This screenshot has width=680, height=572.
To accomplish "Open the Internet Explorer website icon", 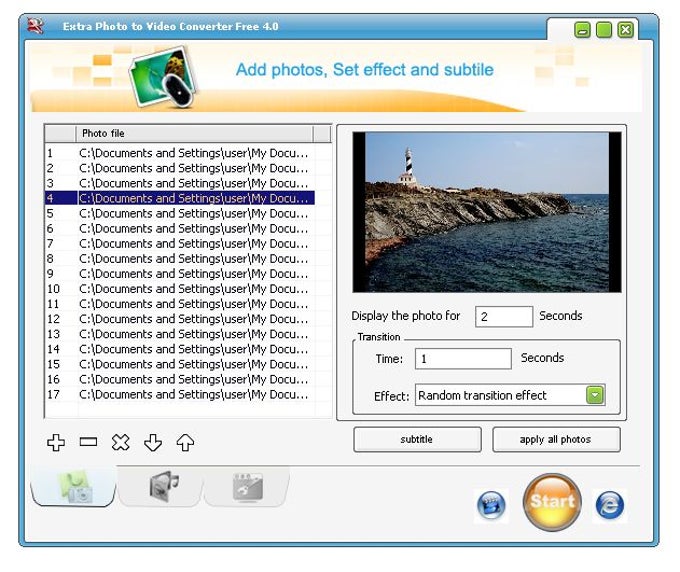I will [610, 505].
